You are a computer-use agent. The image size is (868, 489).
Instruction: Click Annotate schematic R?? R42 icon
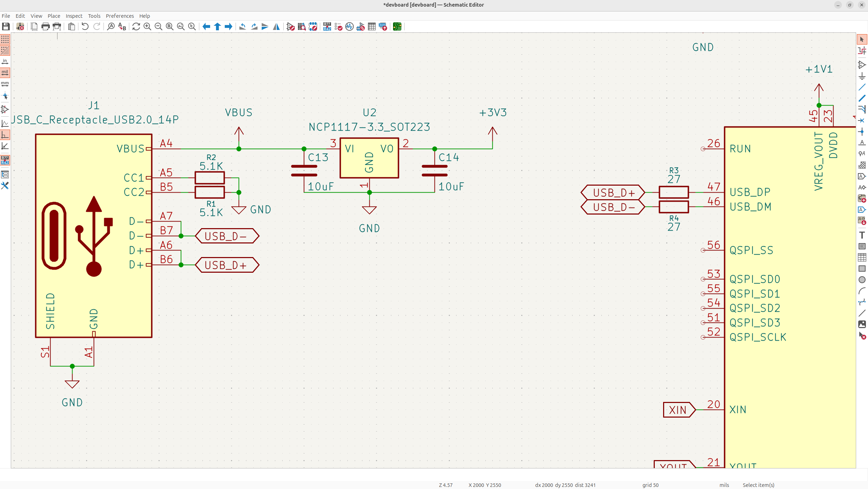pyautogui.click(x=327, y=26)
